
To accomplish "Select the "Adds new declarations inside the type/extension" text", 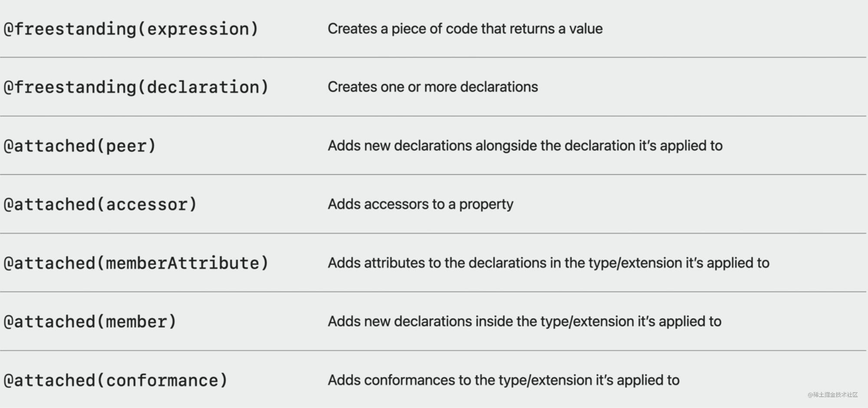I will click(x=524, y=322).
